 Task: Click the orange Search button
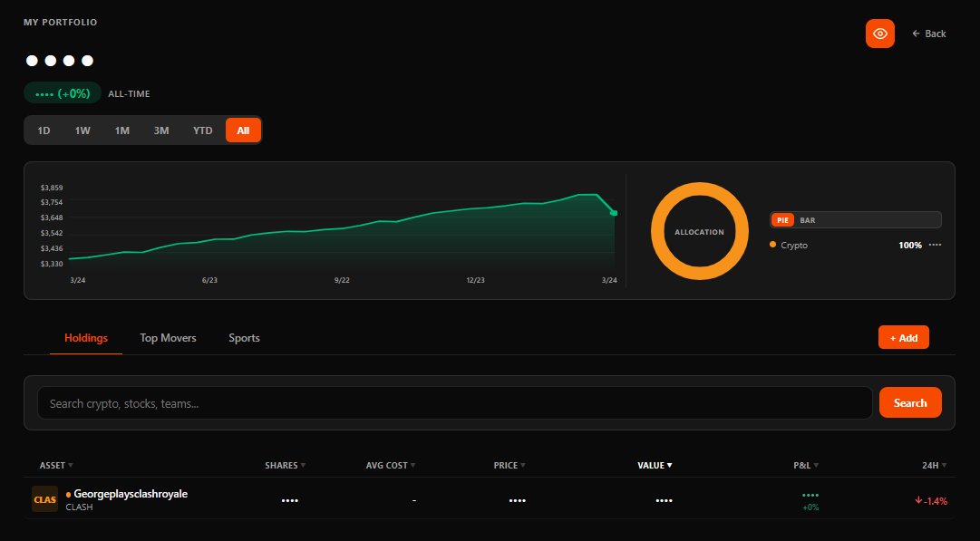point(910,403)
